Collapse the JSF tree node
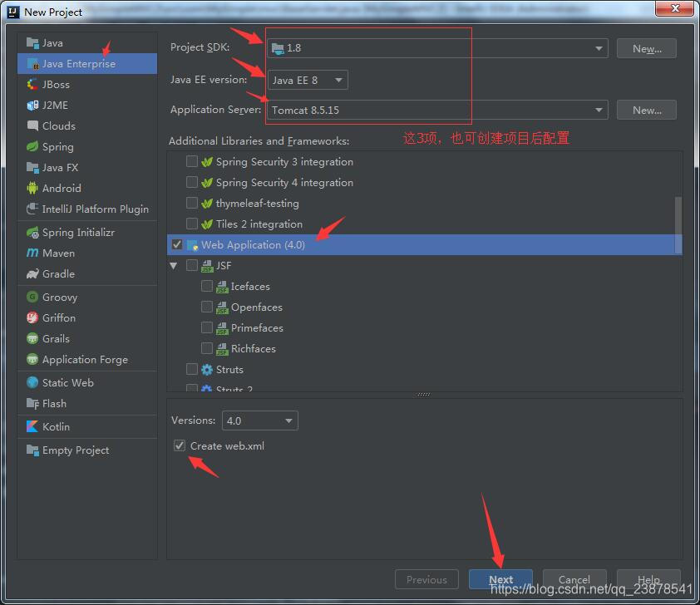Image resolution: width=700 pixels, height=605 pixels. point(174,266)
